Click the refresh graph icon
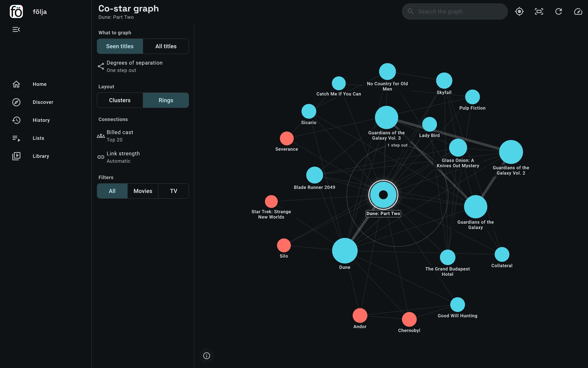The width and height of the screenshot is (588, 368). point(559,11)
